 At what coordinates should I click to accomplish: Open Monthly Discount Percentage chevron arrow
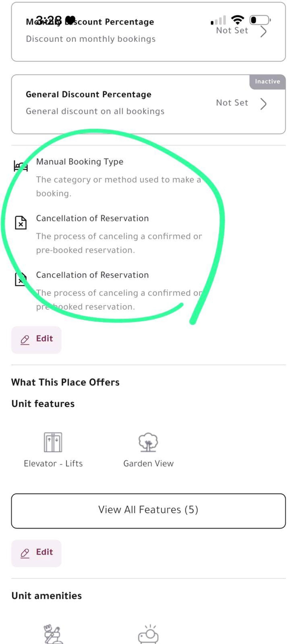[263, 32]
